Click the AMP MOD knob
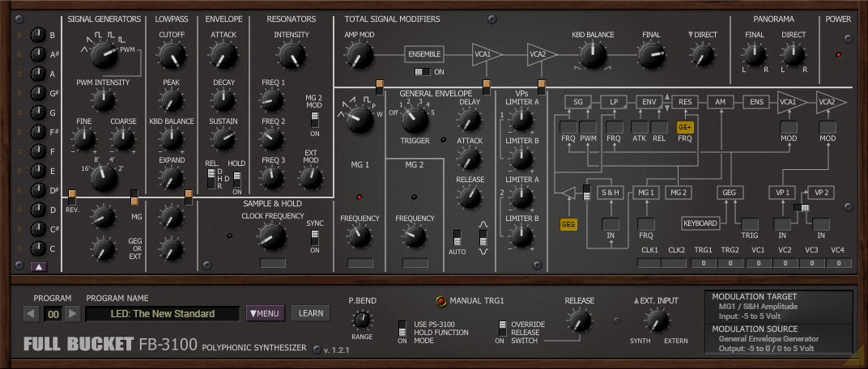Viewport: 868px width, 369px height. pos(360,55)
